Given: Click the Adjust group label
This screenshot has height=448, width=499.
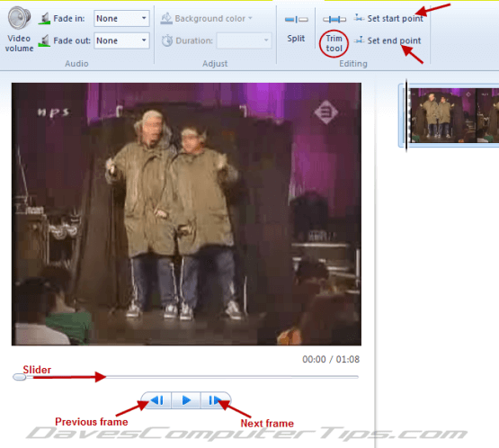Looking at the screenshot, I should point(215,64).
